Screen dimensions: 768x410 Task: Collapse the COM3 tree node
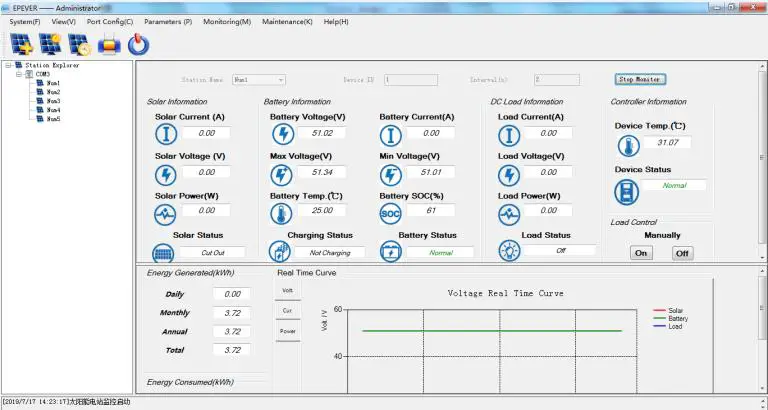pyautogui.click(x=18, y=74)
